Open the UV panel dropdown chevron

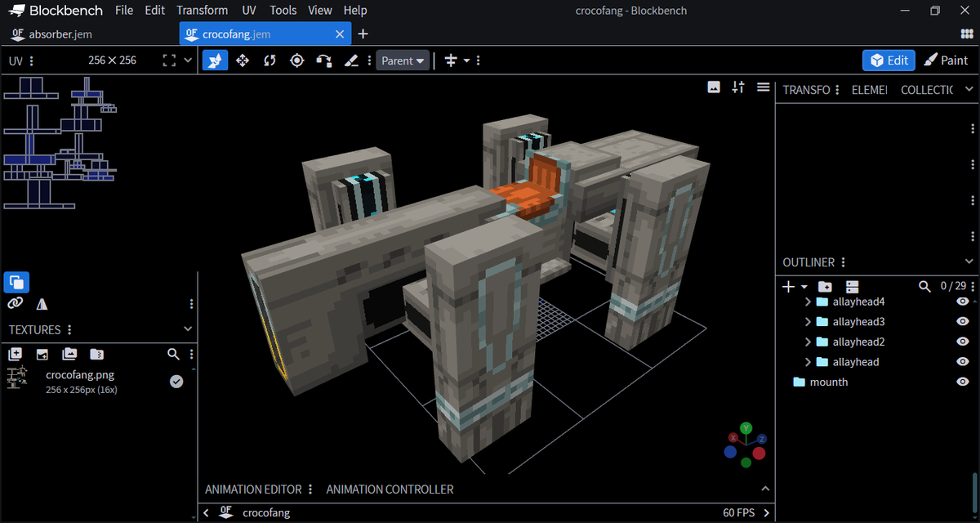pos(188,60)
